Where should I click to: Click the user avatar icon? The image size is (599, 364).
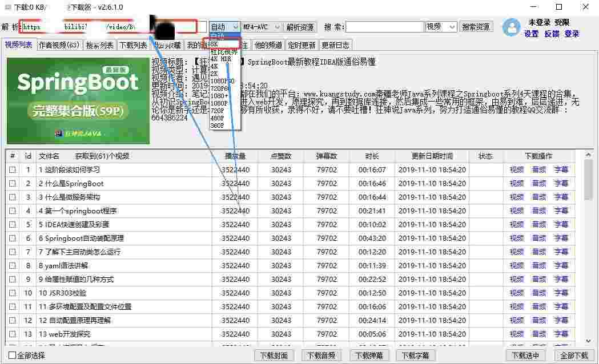512,27
